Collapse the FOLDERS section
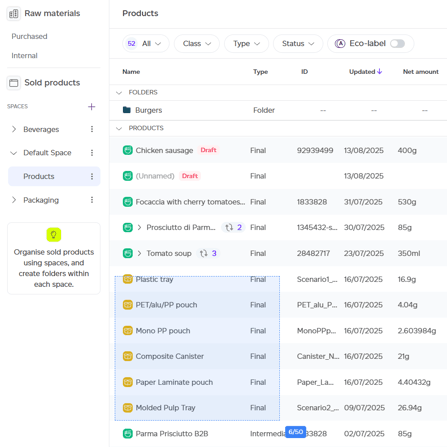447x447 pixels. [x=119, y=93]
